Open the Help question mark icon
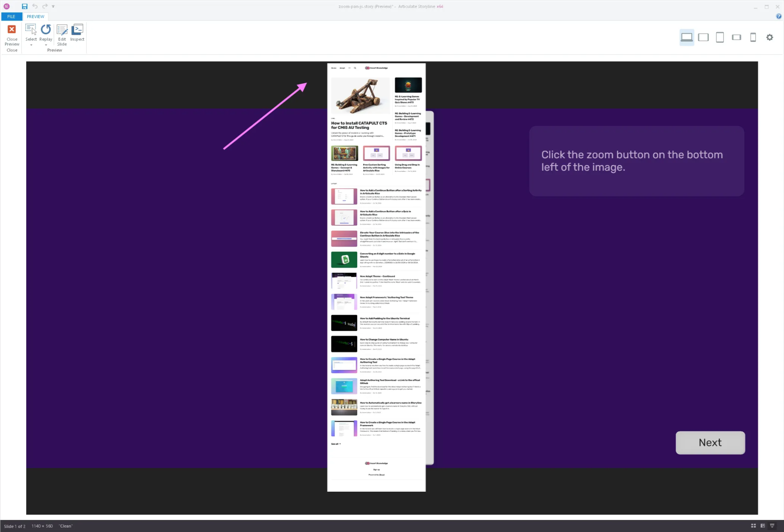Viewport: 784px width, 532px height. 779,16
